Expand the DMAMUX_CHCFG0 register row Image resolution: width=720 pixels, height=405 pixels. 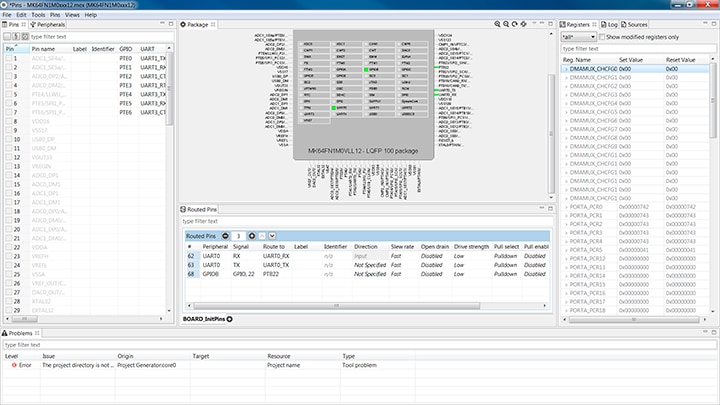pos(565,68)
